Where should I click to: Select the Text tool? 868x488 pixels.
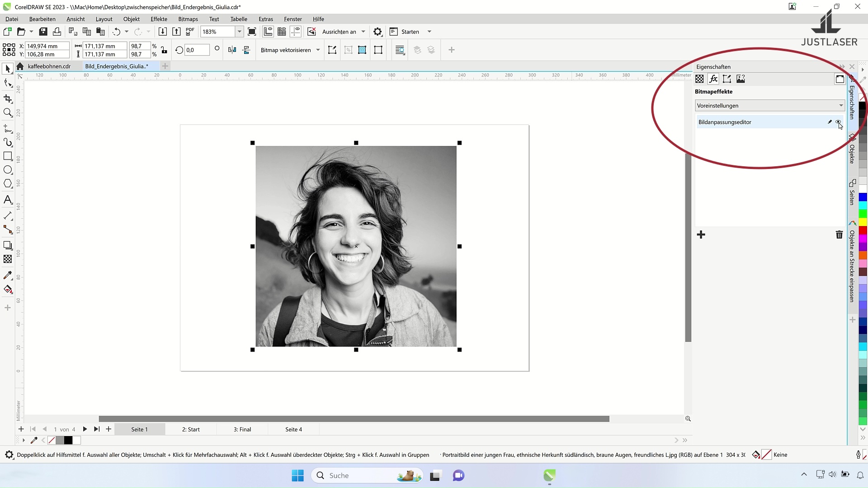pos(8,200)
